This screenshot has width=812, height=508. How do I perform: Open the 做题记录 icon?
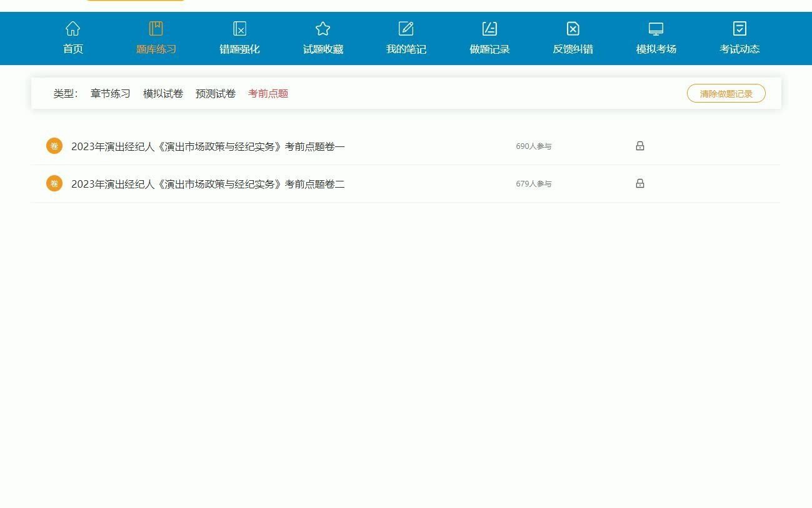point(489,29)
